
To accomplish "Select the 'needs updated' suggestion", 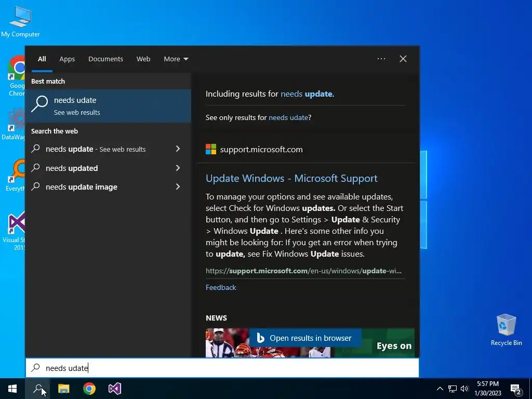I will point(72,168).
